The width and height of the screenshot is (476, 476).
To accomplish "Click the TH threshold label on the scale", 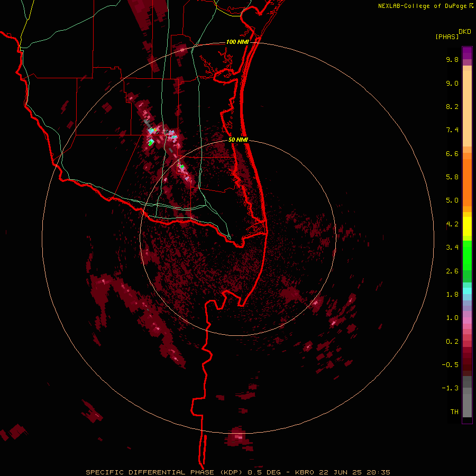I will [454, 412].
